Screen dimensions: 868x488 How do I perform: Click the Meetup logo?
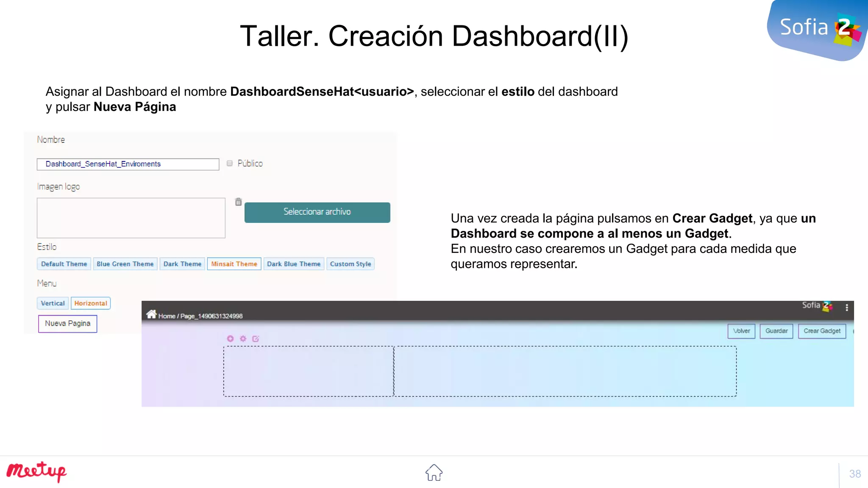point(36,471)
